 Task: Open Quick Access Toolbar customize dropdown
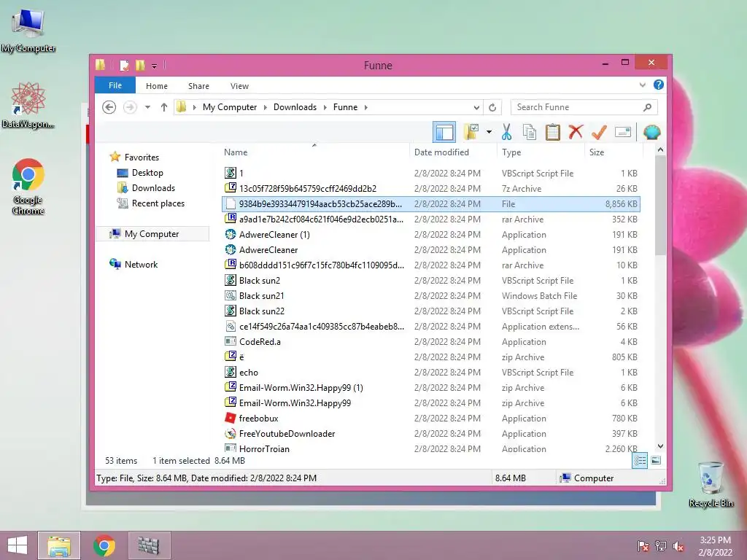point(155,66)
